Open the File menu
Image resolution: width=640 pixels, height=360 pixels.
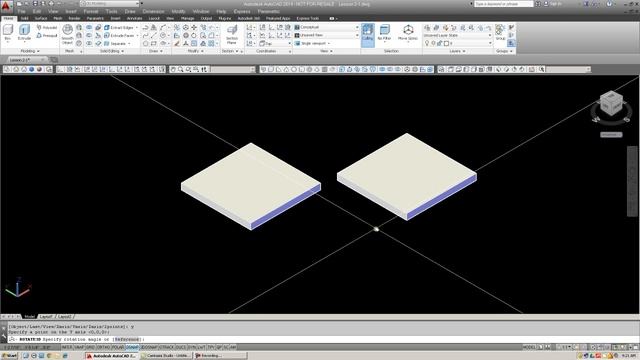pos(22,11)
